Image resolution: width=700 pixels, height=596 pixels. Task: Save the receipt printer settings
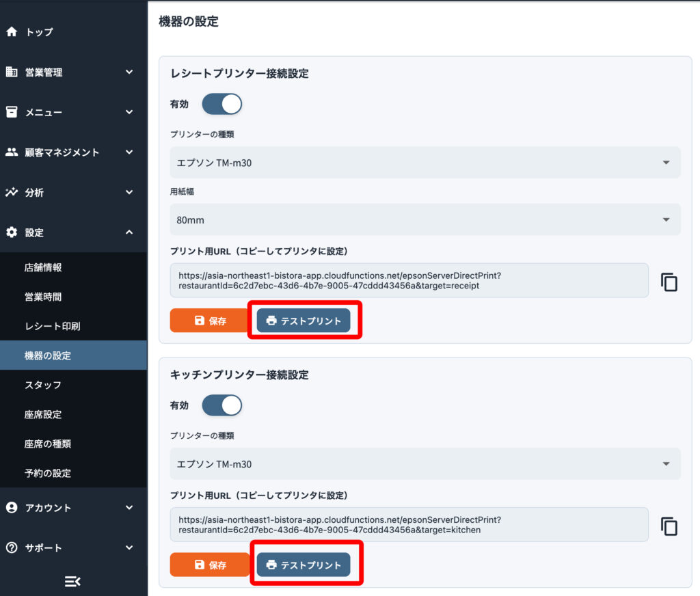coord(210,321)
